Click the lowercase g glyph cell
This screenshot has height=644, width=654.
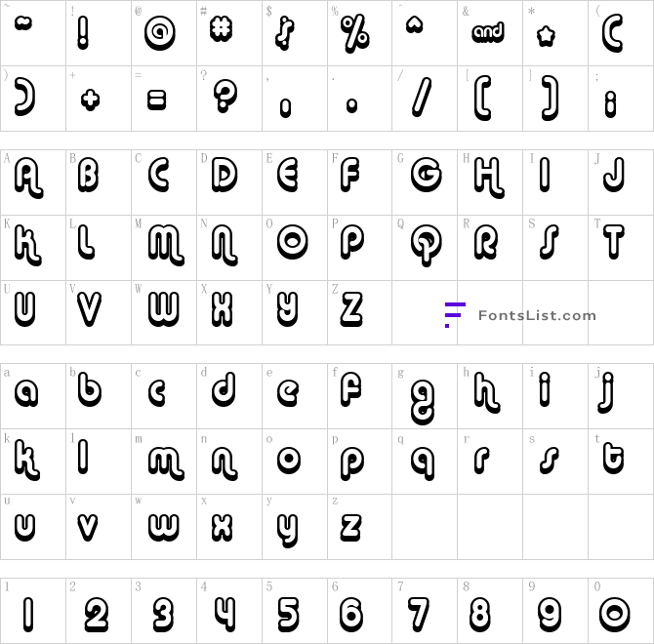coord(425,396)
